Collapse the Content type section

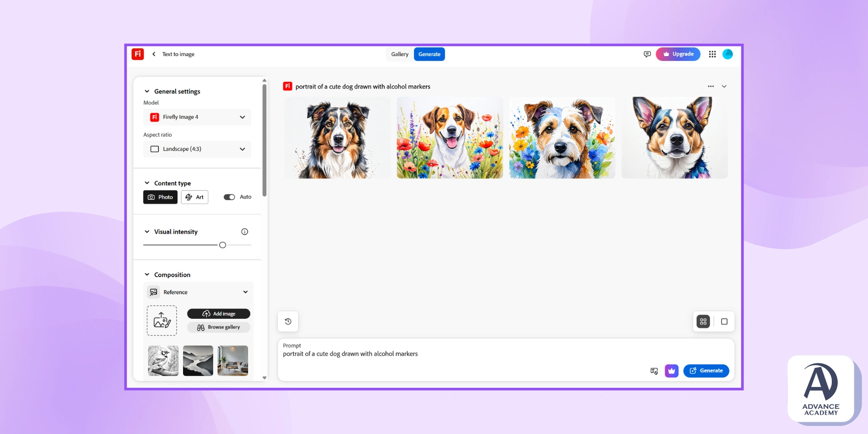point(147,183)
